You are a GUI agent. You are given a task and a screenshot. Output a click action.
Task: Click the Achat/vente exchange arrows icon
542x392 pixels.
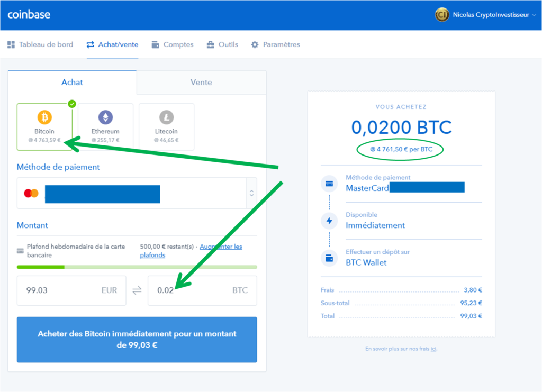click(x=90, y=44)
